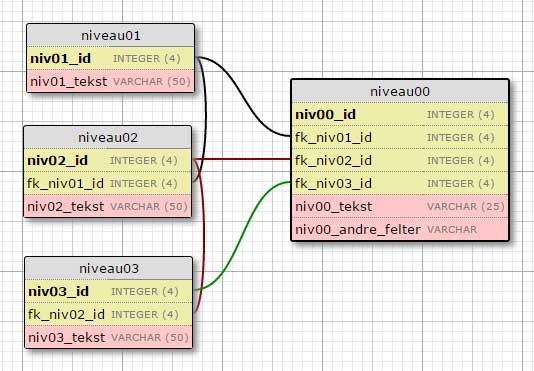Click the niv02_id field in niveau02
This screenshot has width=534, height=371.
pyautogui.click(x=108, y=160)
